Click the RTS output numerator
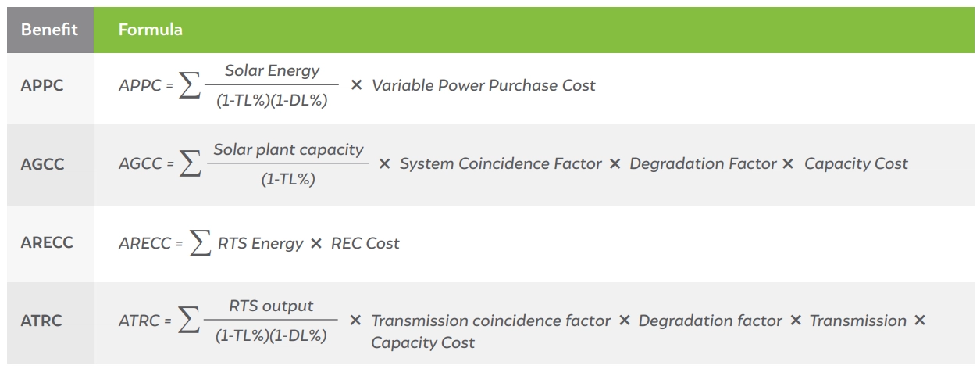 (271, 306)
